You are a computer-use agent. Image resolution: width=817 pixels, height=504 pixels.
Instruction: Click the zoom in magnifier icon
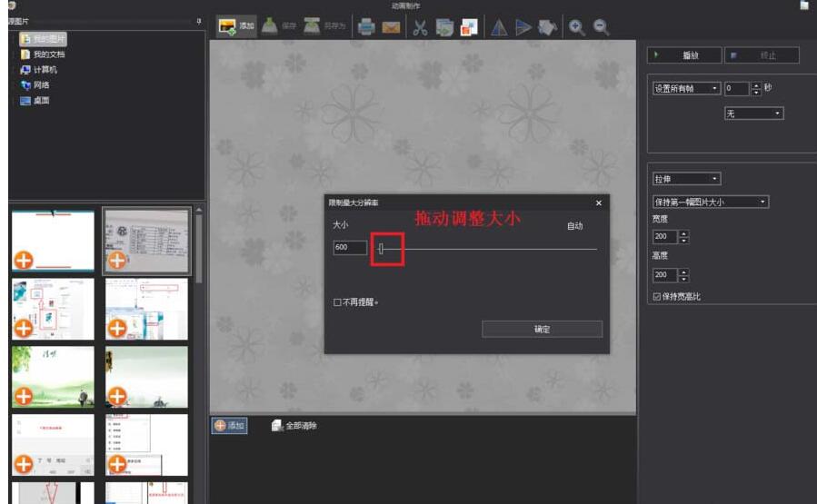[576, 27]
